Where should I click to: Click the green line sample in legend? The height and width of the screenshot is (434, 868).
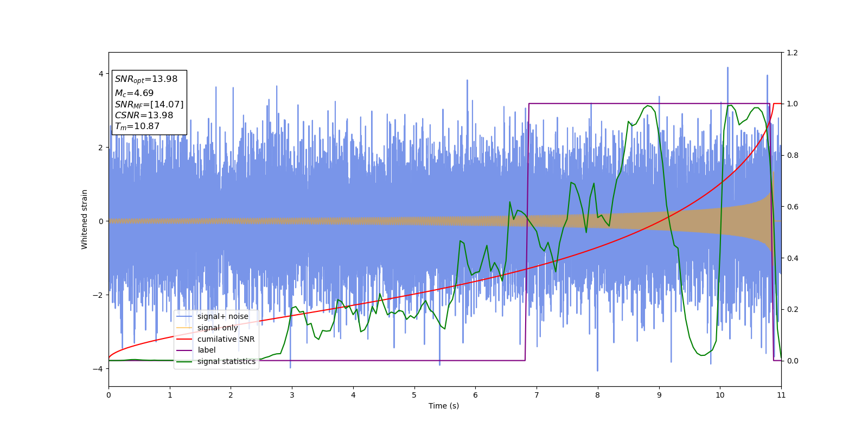[x=184, y=362]
